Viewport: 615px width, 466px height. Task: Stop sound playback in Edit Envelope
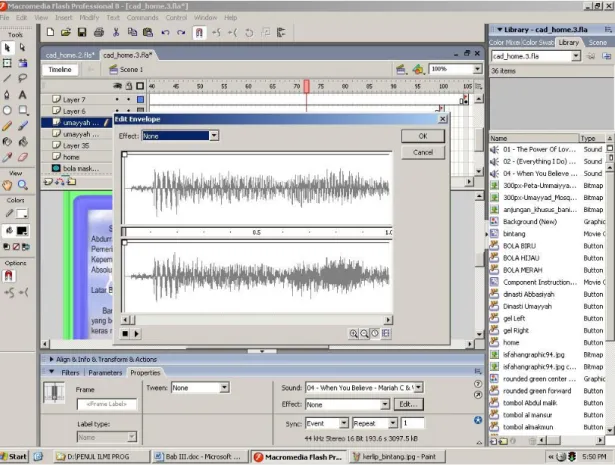pyautogui.click(x=125, y=334)
